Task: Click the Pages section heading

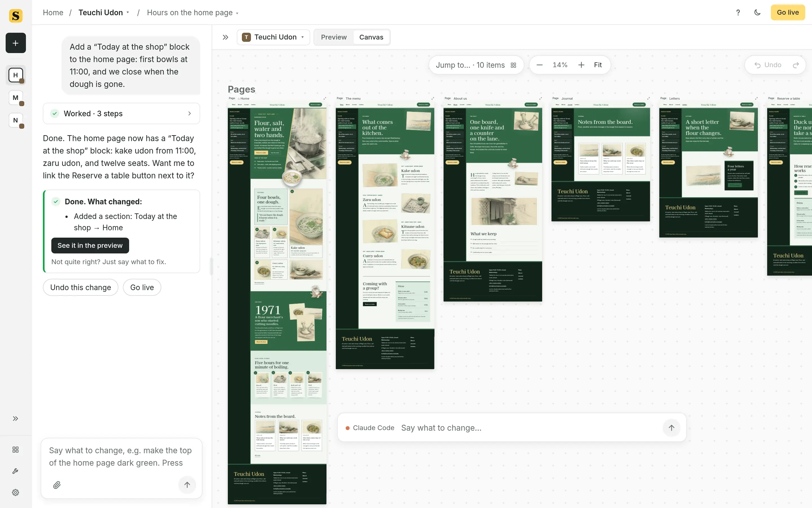Action: (x=241, y=89)
